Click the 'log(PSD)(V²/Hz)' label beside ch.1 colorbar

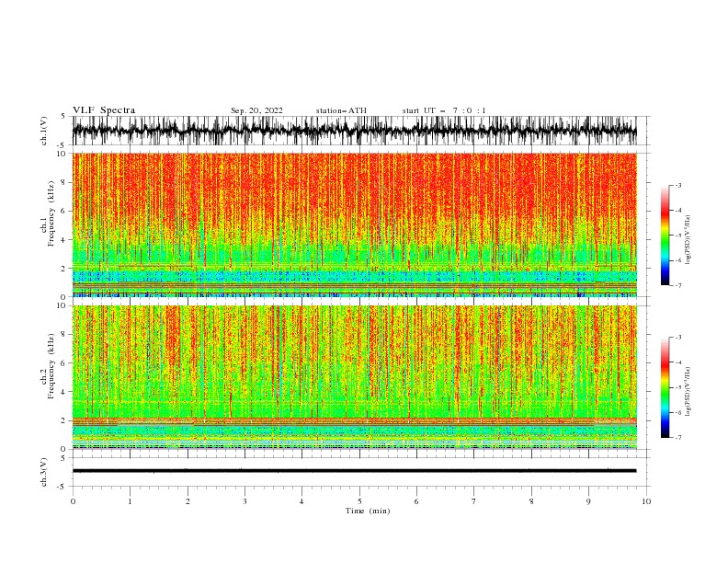click(688, 240)
